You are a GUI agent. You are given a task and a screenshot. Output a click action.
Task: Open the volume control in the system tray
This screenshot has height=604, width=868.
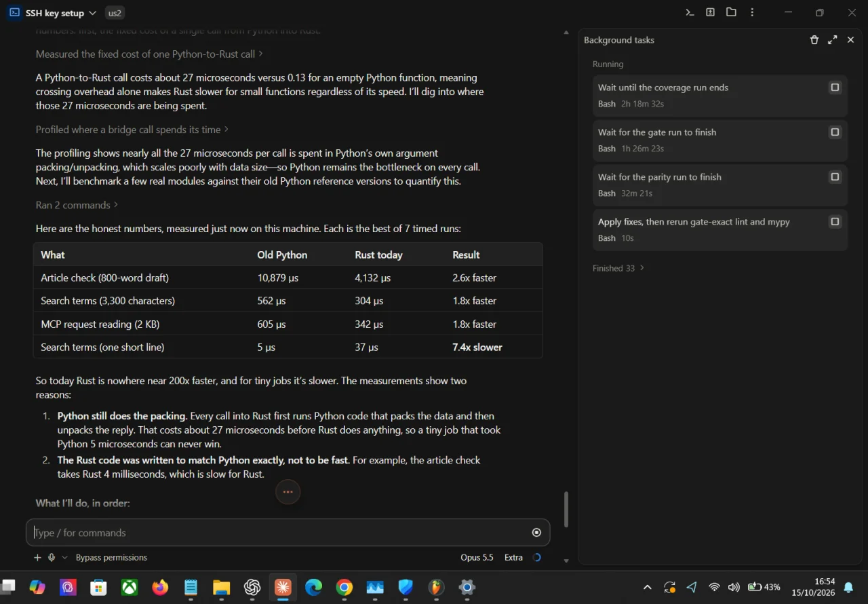[734, 587]
